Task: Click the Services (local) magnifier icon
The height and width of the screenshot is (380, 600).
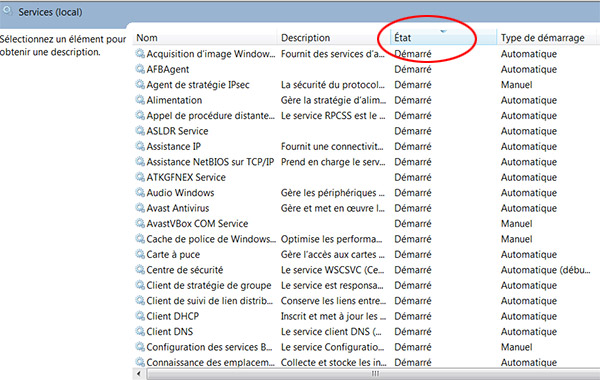Action: tap(7, 11)
